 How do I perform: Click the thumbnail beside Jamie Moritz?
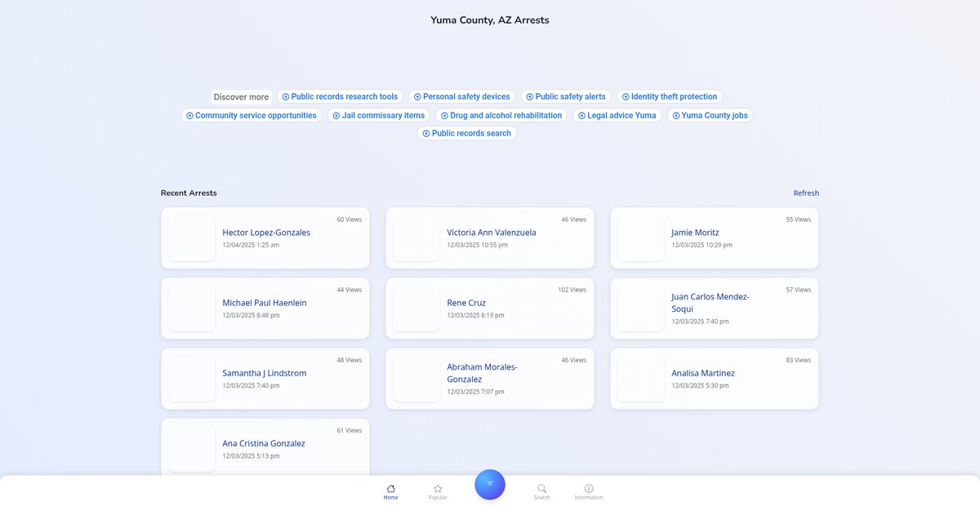coord(641,238)
